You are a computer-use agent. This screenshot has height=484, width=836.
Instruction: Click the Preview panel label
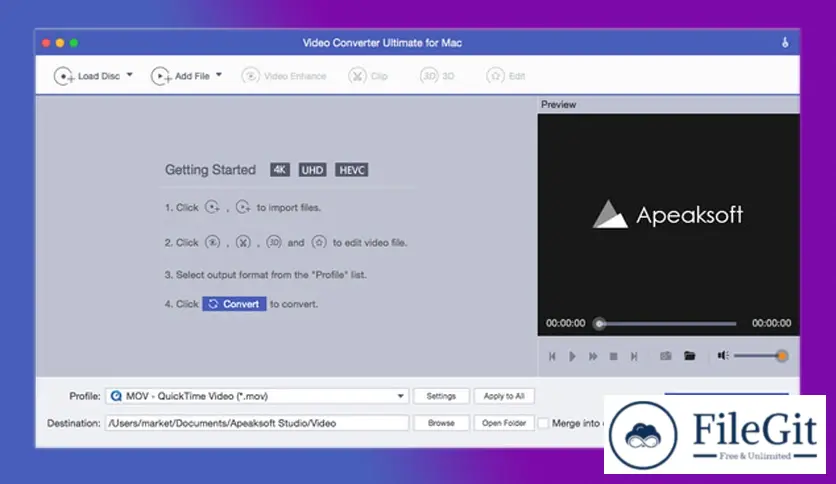tap(558, 104)
